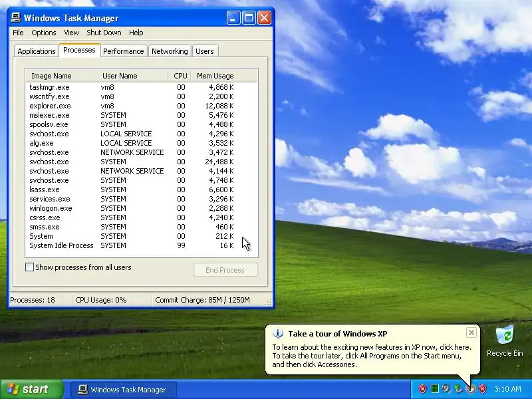Sort by the User Name column header
The height and width of the screenshot is (399, 532).
[x=132, y=76]
